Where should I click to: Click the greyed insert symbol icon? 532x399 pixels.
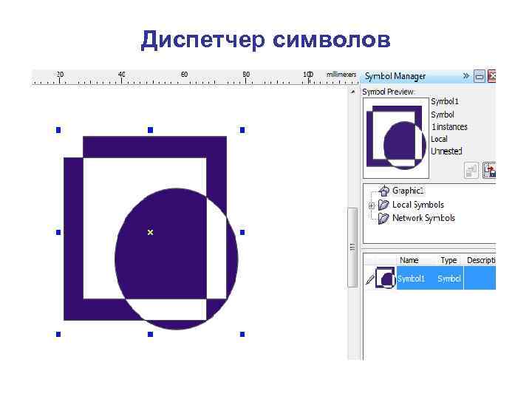(x=471, y=171)
